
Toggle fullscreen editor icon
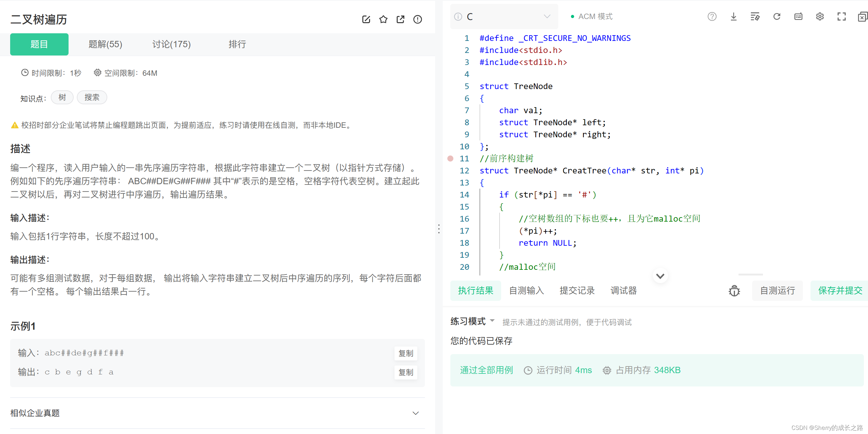point(841,16)
